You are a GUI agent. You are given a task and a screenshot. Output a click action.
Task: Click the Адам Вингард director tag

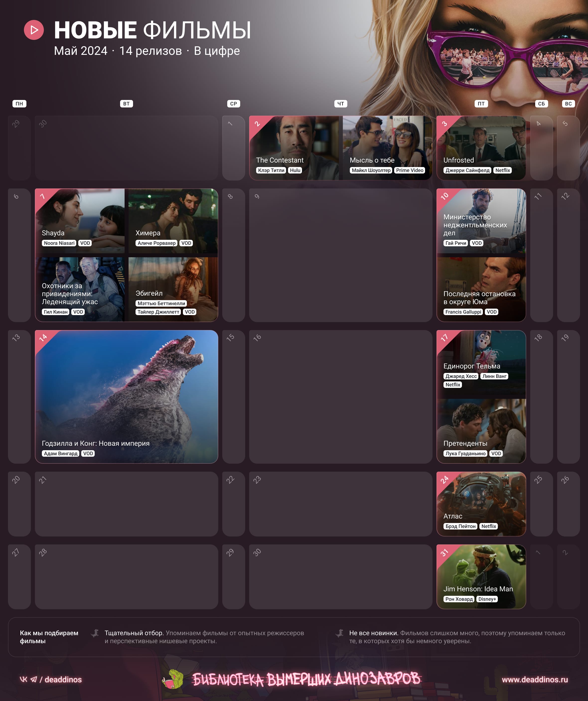(x=61, y=453)
